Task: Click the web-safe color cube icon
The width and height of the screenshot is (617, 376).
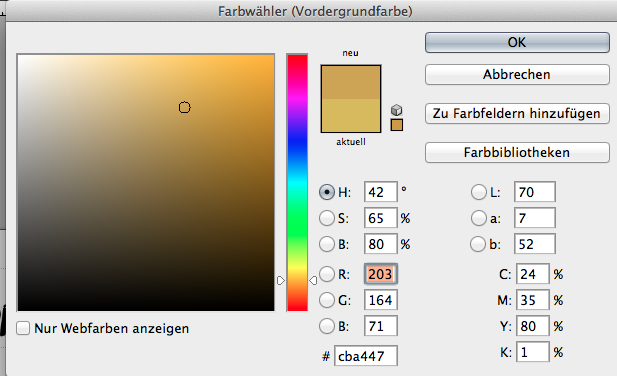Action: tap(397, 110)
